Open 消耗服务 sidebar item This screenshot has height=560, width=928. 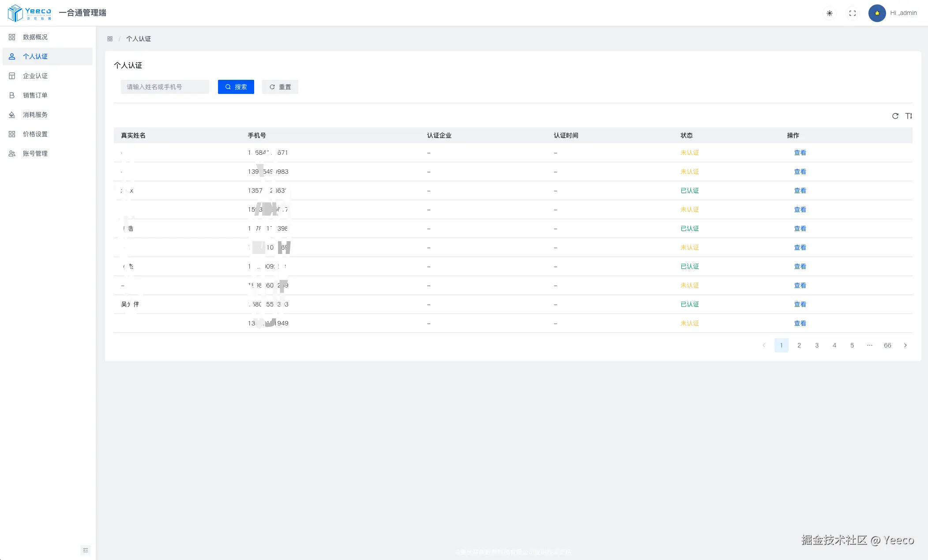click(35, 115)
